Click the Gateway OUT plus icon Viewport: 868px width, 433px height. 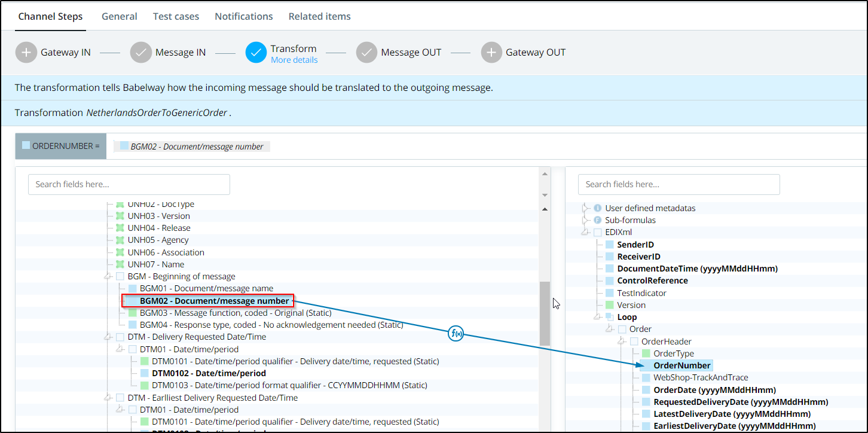pyautogui.click(x=491, y=53)
